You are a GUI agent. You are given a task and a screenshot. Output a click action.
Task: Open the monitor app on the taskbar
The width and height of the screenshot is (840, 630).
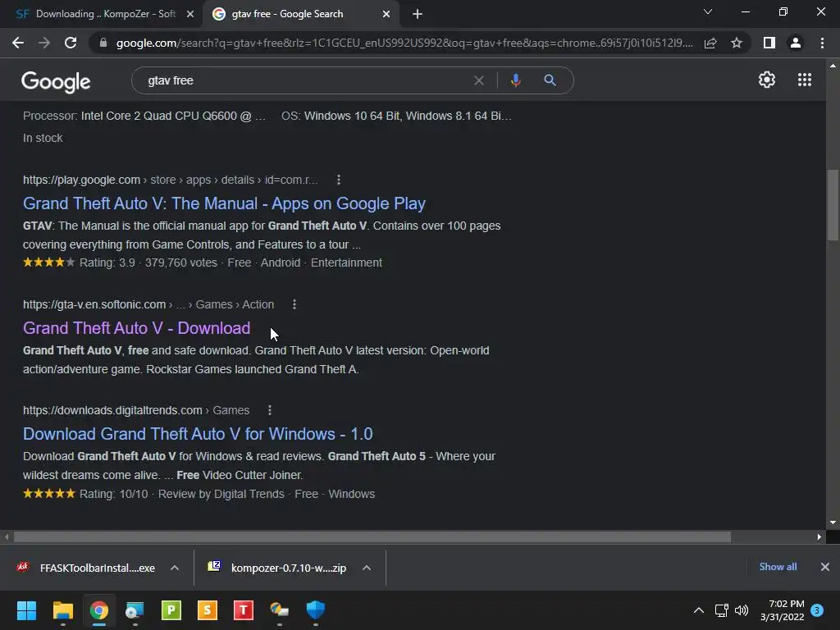(135, 610)
